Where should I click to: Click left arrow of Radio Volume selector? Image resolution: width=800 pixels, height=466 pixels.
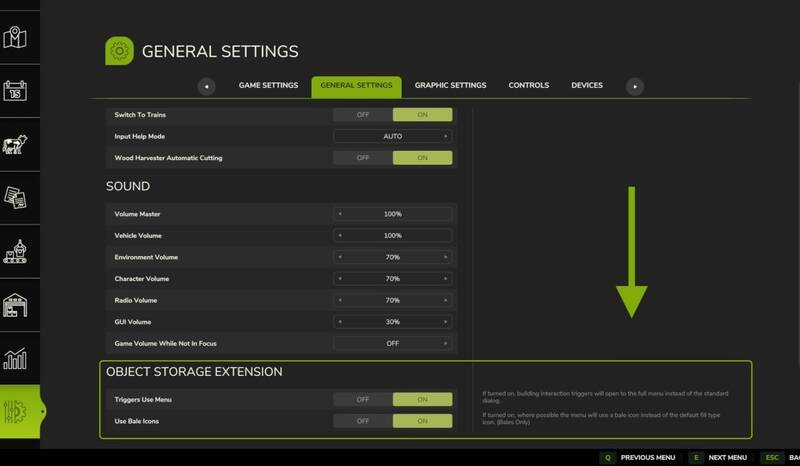(x=340, y=300)
